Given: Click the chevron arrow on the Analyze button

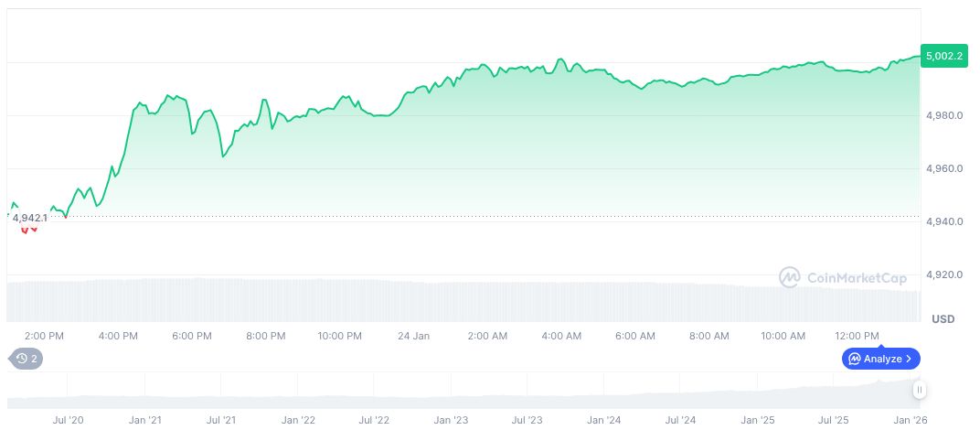Looking at the screenshot, I should pyautogui.click(x=909, y=359).
